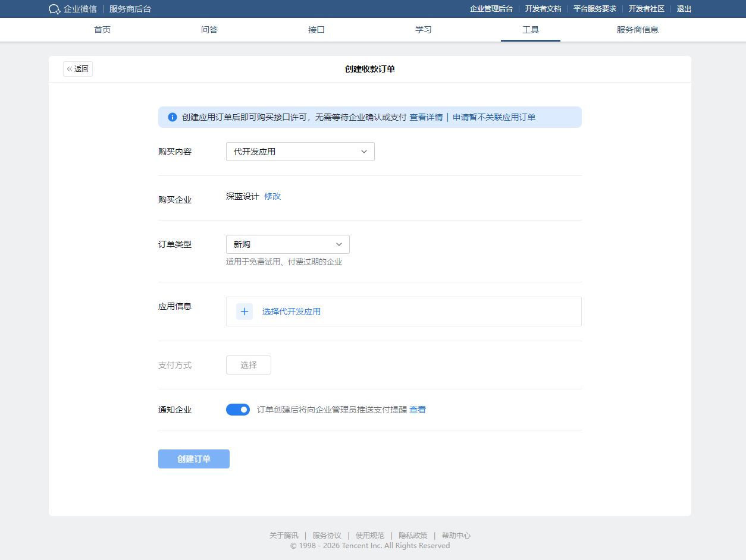746x560 pixels.
Task: Click 修改 link next to 深蓝设计
Action: [x=272, y=196]
